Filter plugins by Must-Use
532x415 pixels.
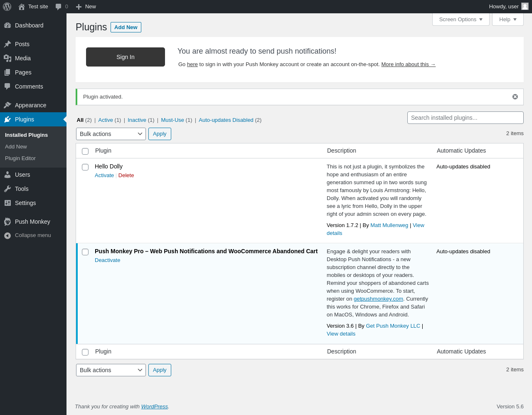click(x=172, y=120)
